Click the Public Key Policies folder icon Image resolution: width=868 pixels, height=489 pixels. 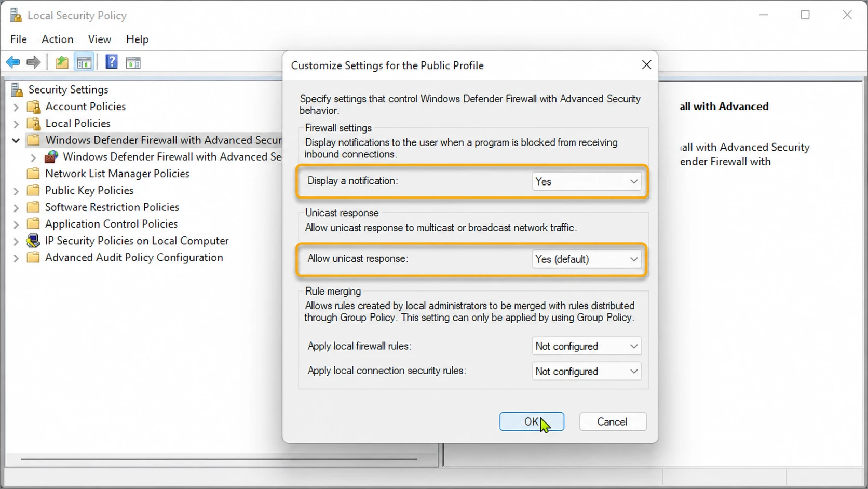tap(33, 190)
